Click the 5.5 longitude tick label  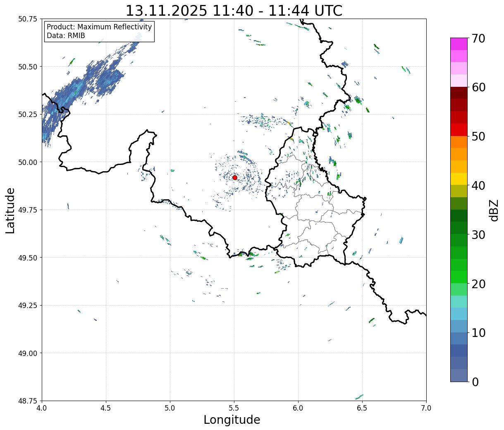pos(234,408)
